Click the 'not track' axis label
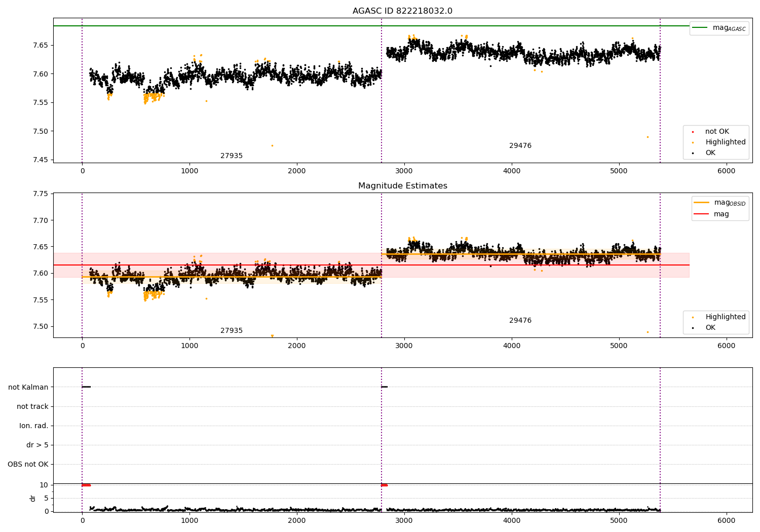This screenshot has height=532, width=760. (32, 406)
